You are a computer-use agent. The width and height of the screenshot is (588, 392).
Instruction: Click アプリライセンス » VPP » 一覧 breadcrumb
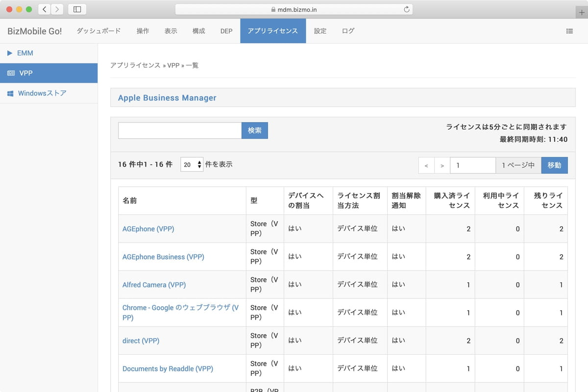[x=154, y=65]
